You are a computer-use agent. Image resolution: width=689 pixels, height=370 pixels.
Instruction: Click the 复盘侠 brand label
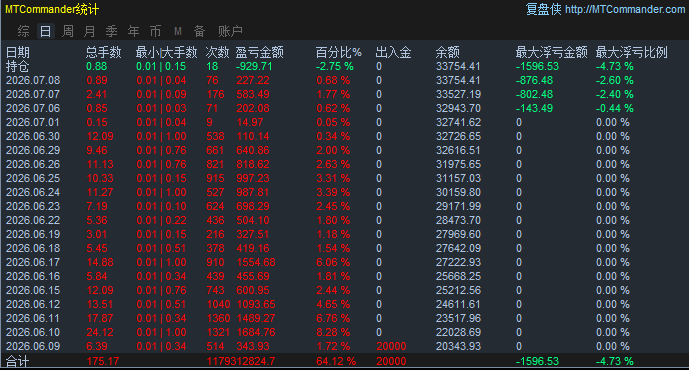point(544,9)
